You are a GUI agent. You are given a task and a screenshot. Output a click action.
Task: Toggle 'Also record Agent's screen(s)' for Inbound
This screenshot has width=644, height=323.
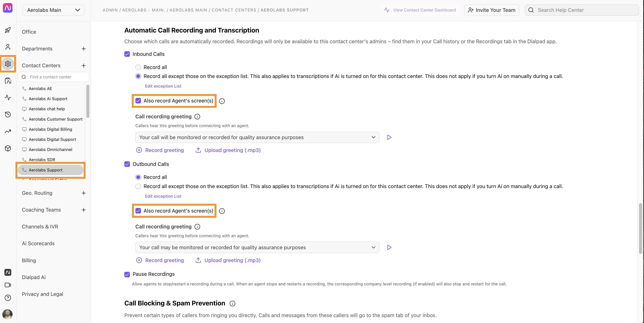tap(138, 101)
